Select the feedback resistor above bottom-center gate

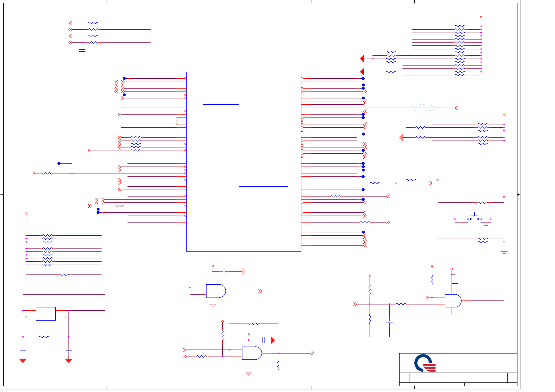(254, 324)
